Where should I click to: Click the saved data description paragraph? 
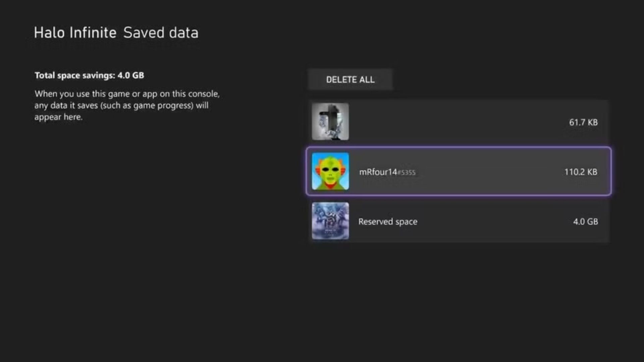[x=127, y=105]
